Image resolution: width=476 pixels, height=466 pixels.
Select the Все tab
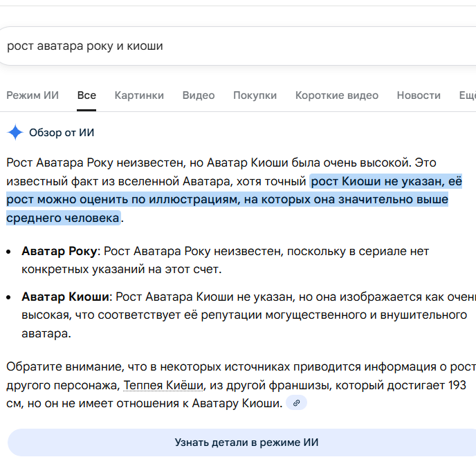86,95
